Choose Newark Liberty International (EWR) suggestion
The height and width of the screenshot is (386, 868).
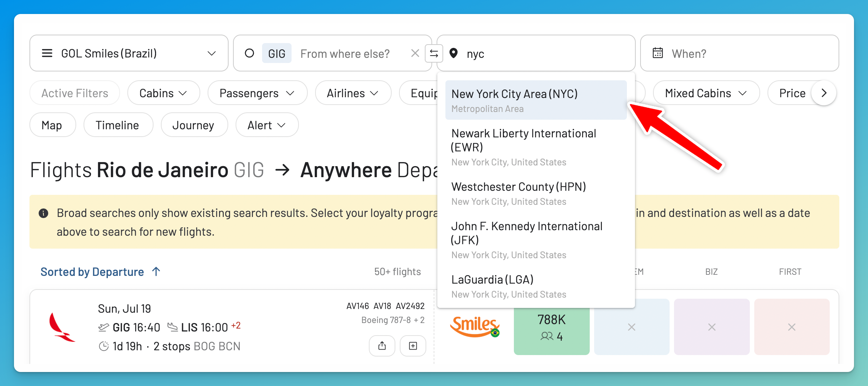[x=536, y=147]
